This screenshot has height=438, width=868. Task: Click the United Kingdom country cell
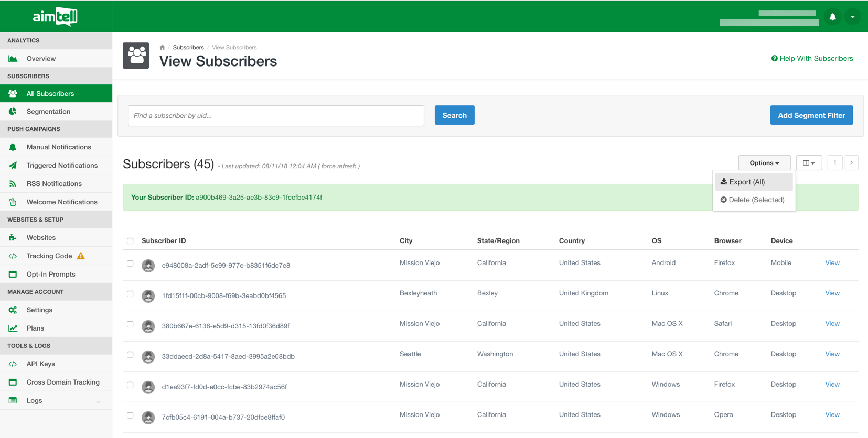(584, 293)
